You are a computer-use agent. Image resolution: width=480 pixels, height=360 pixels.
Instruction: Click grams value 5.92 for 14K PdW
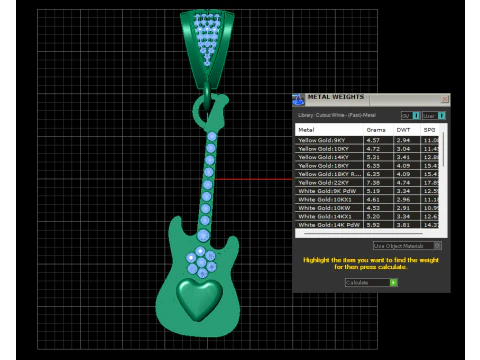coord(373,225)
